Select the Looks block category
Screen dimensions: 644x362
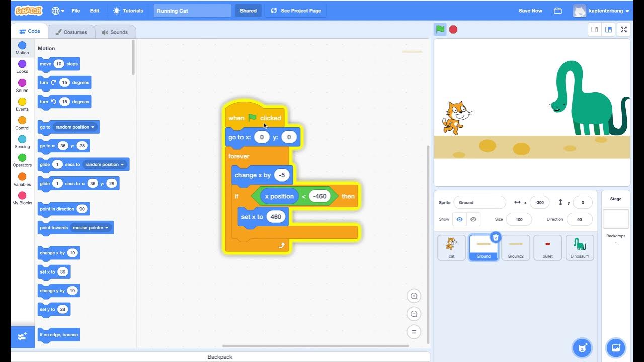22,67
